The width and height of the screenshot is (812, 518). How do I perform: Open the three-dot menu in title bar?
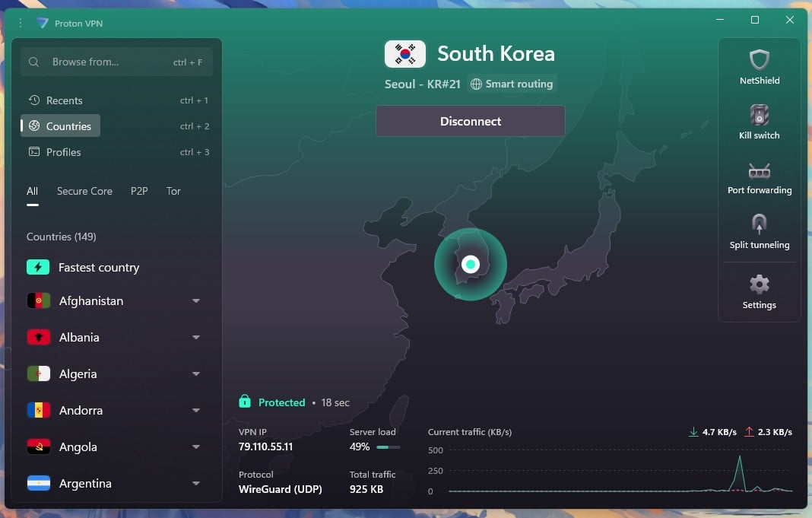click(21, 24)
